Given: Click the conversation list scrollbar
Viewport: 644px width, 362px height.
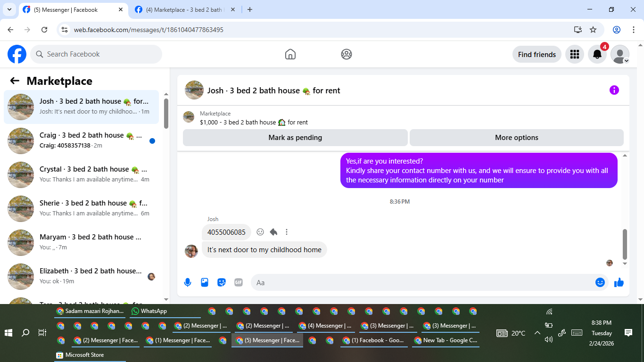Looking at the screenshot, I should [166, 113].
